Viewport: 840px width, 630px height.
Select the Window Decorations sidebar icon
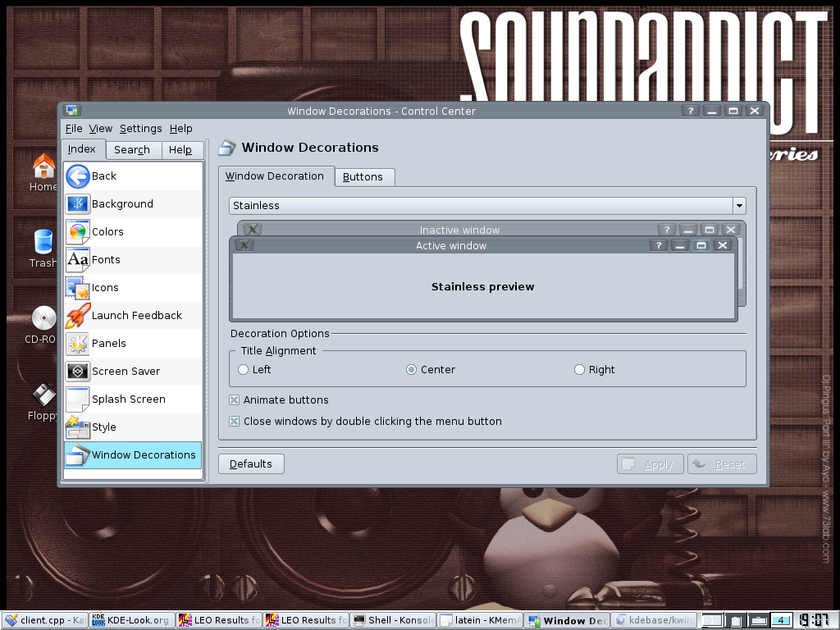coord(78,454)
